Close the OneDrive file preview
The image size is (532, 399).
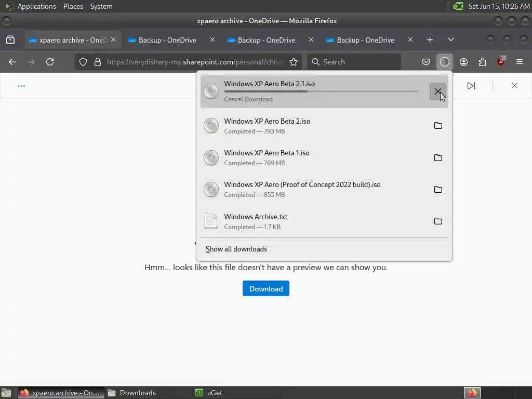[514, 86]
